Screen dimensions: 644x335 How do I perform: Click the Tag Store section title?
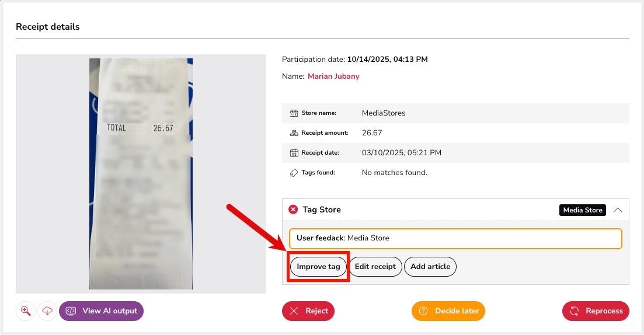click(x=322, y=210)
